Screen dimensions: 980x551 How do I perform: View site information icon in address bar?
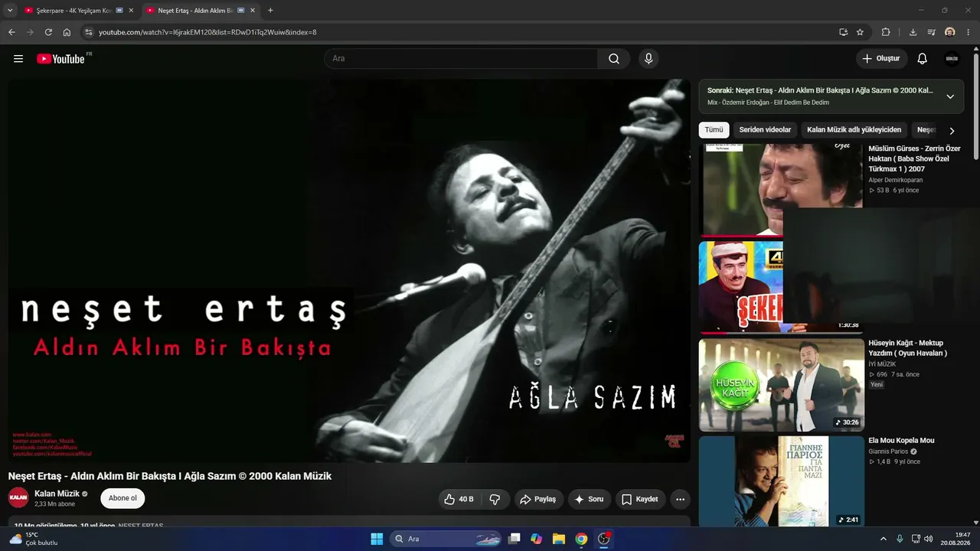[88, 32]
